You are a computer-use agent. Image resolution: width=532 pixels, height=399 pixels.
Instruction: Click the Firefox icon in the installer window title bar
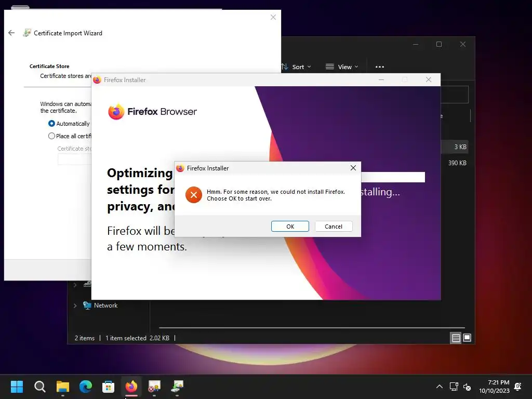pyautogui.click(x=97, y=79)
